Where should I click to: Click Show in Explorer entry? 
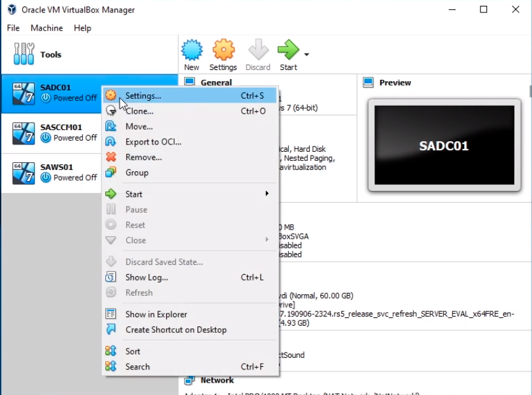pos(156,315)
